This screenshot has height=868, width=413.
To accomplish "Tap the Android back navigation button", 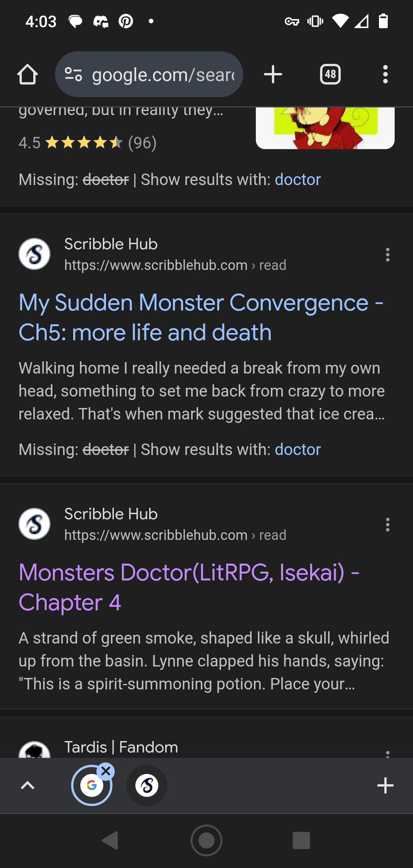I will click(110, 840).
